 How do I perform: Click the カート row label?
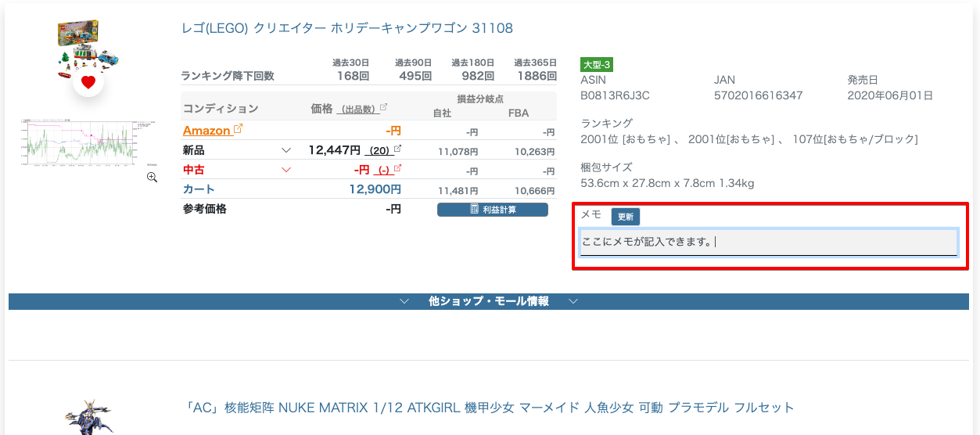click(199, 189)
